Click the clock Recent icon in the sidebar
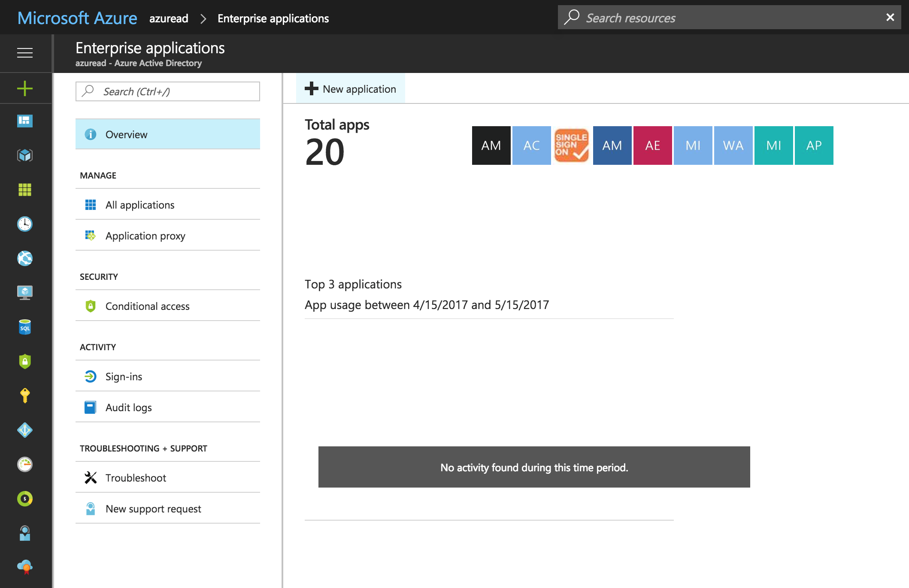 pyautogui.click(x=25, y=224)
